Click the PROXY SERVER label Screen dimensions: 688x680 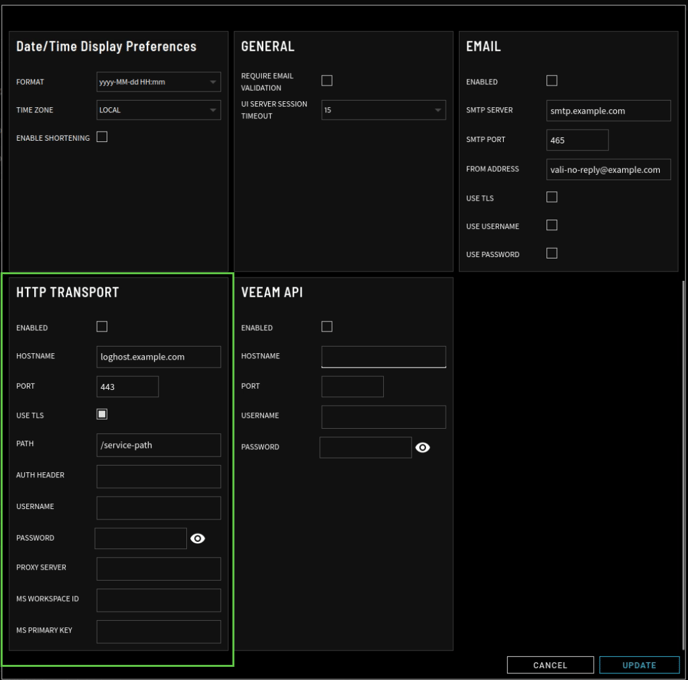[x=41, y=567]
